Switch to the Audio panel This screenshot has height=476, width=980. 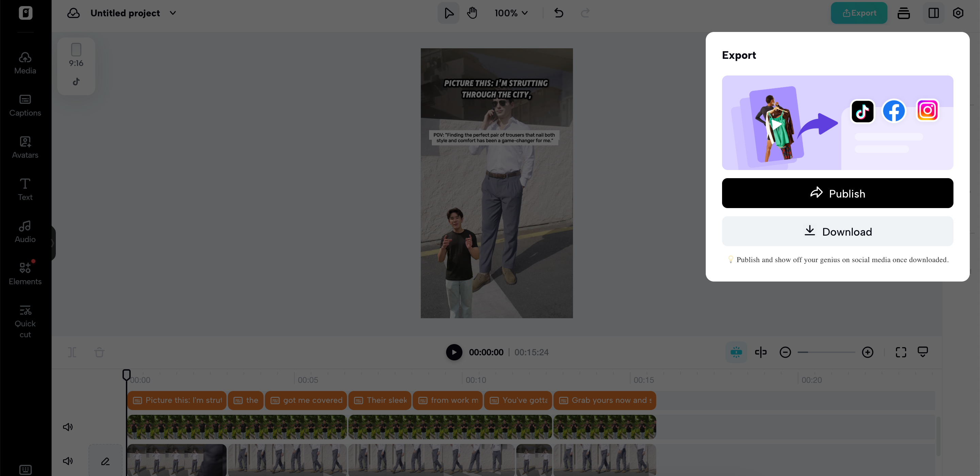(x=25, y=231)
